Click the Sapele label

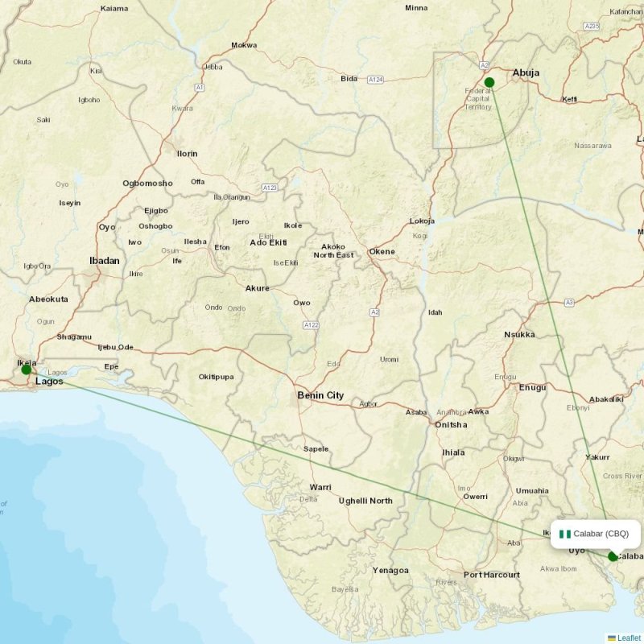pos(316,449)
